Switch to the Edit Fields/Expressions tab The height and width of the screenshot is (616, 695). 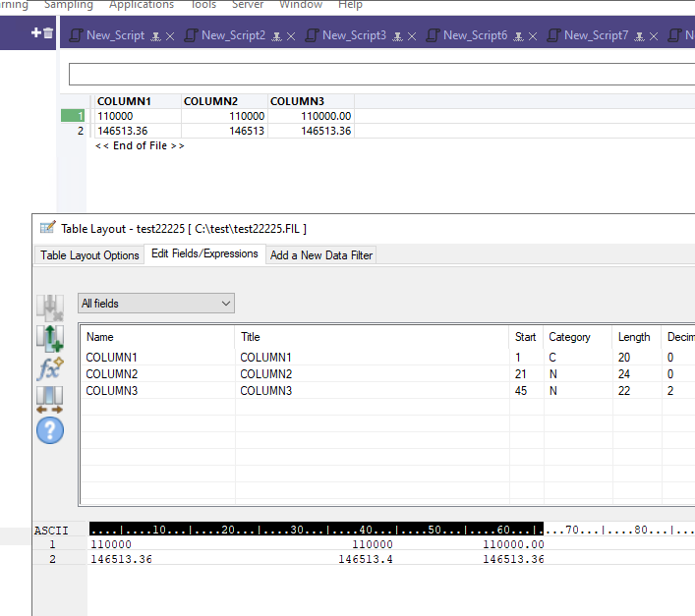(x=204, y=253)
